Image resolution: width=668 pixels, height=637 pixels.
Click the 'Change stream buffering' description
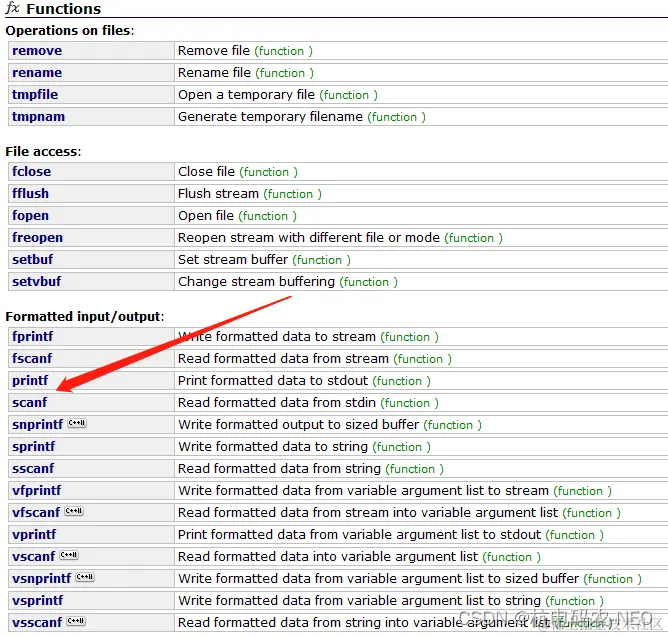pos(256,282)
